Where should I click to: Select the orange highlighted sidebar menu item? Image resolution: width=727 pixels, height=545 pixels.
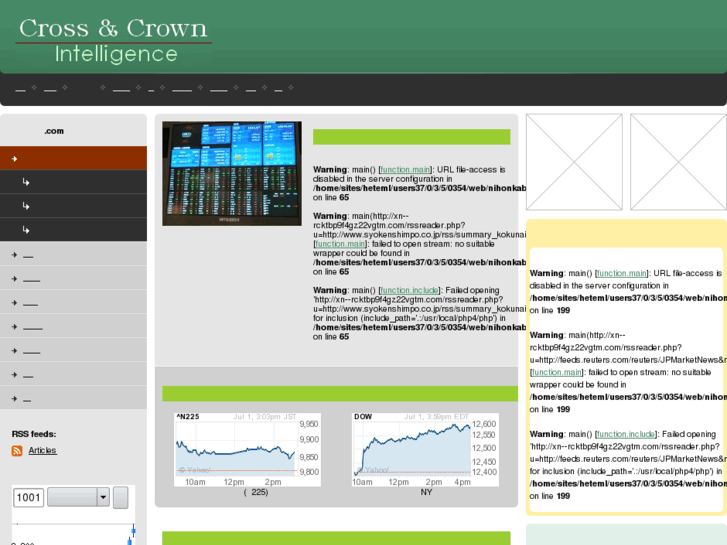[73, 158]
